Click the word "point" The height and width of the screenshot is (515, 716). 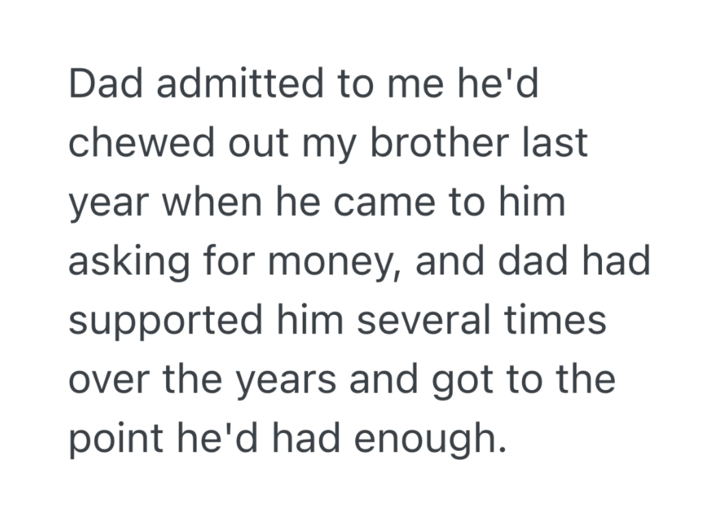(113, 438)
